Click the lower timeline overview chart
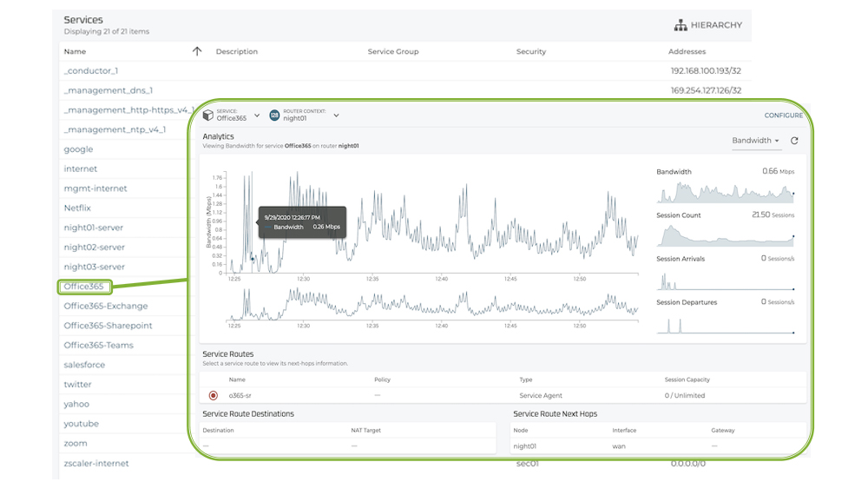This screenshot has width=868, height=495. [432, 304]
